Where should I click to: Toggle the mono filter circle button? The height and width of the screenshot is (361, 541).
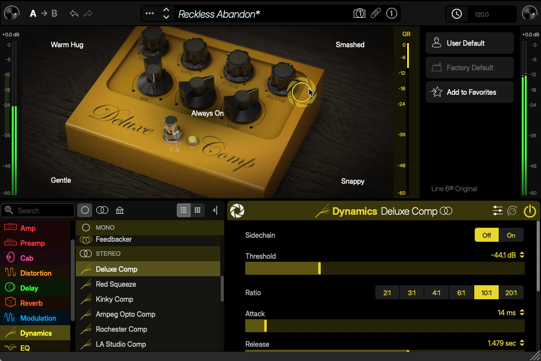coord(85,210)
